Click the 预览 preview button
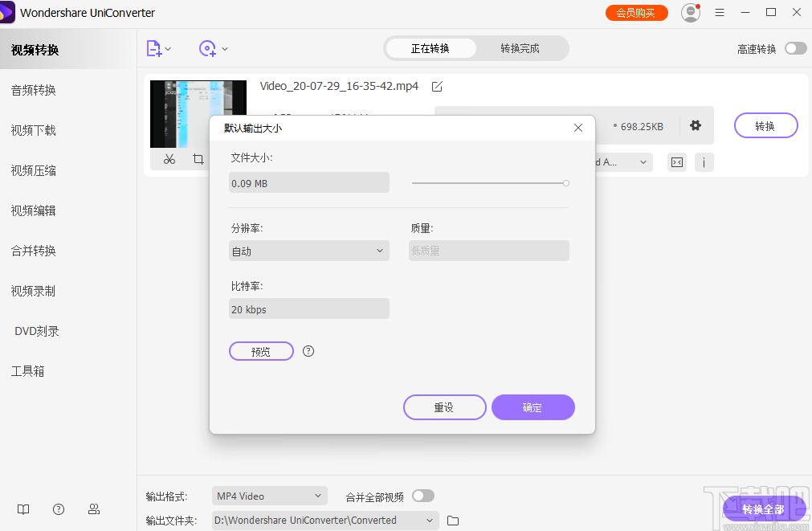The height and width of the screenshot is (531, 812). [x=261, y=351]
